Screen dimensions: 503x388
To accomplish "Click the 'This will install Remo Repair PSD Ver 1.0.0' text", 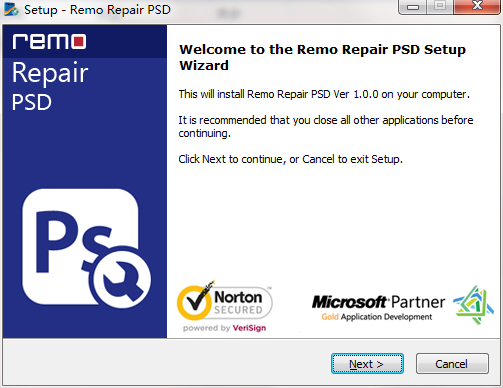I will point(324,94).
